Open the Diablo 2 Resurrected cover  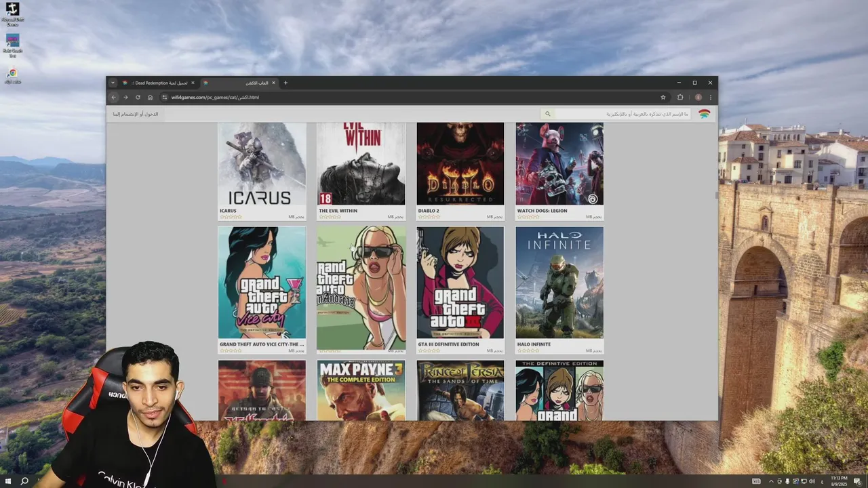point(460,163)
